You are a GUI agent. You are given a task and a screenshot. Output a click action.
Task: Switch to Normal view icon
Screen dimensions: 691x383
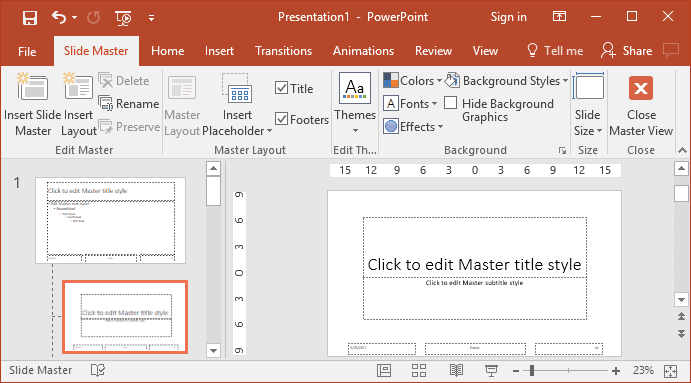pyautogui.click(x=384, y=371)
